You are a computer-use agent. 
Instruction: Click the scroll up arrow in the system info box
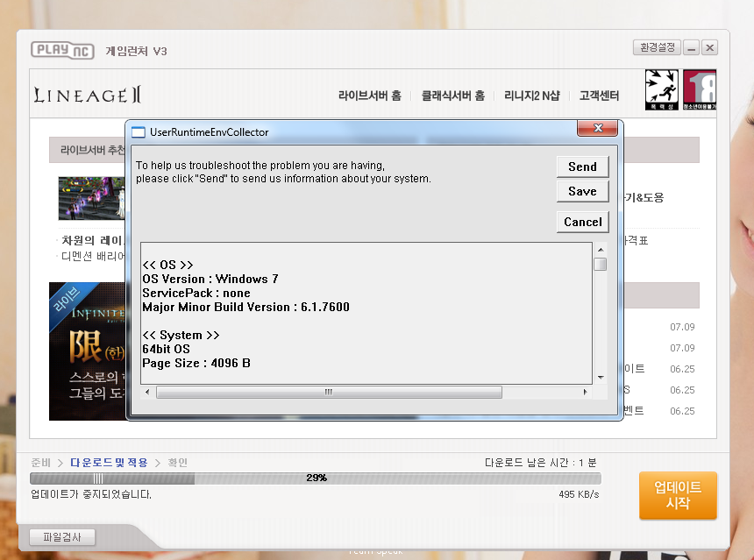600,250
